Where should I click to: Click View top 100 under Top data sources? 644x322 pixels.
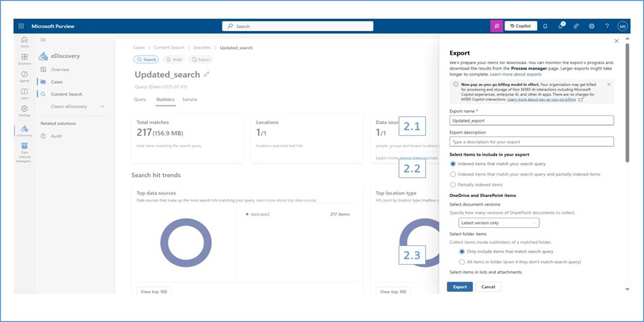(153, 291)
